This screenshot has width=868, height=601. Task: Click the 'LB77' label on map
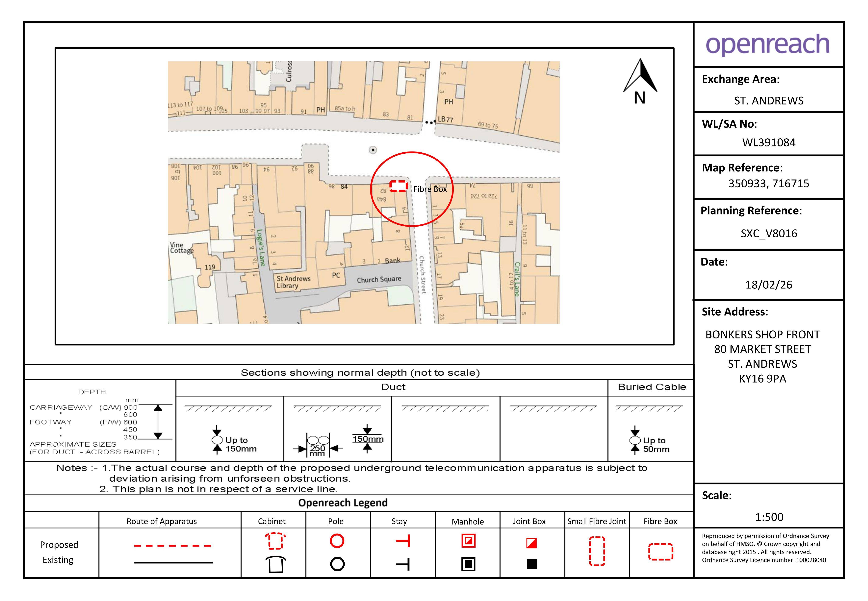point(445,119)
